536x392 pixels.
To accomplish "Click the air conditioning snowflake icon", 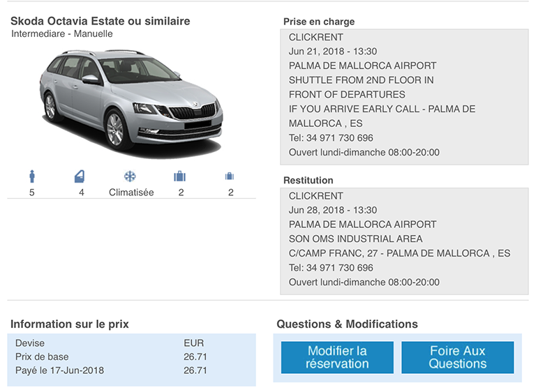I will coord(130,176).
